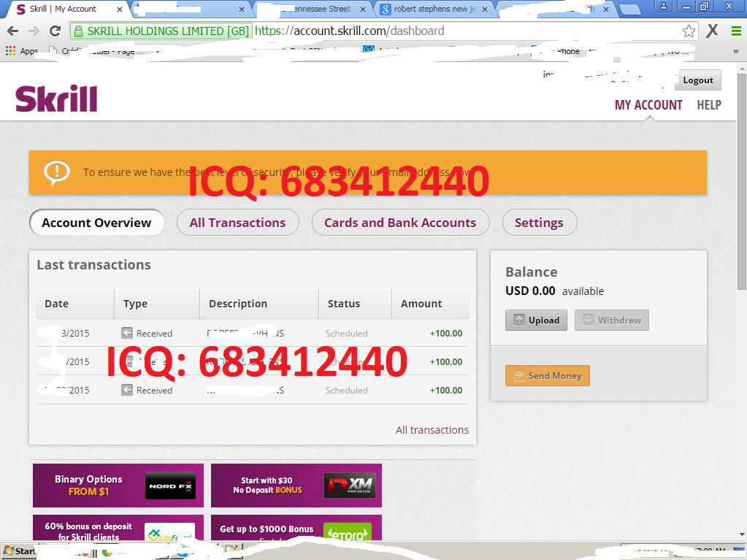Click green padlock security icon
This screenshot has width=747, height=560.
click(x=78, y=31)
